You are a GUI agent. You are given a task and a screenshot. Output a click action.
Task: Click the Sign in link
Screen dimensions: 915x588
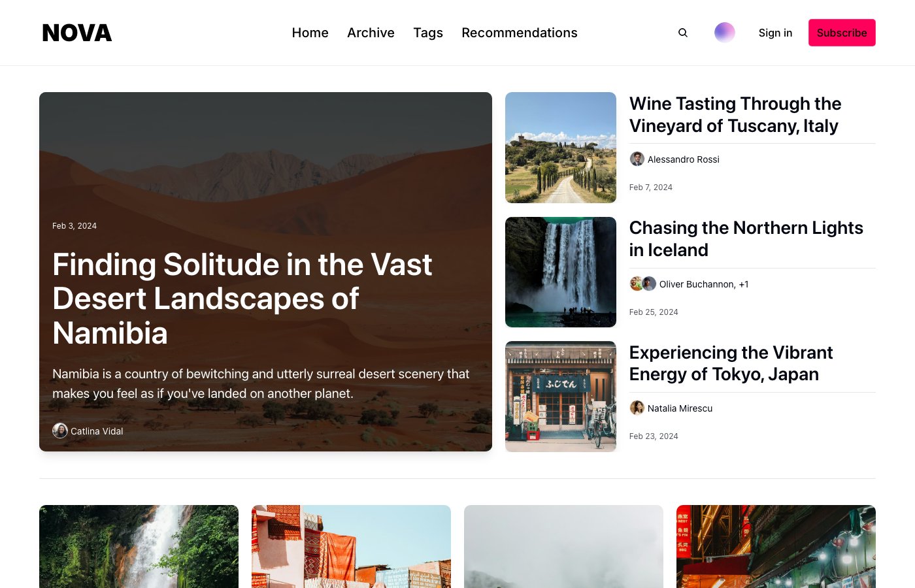pyautogui.click(x=775, y=33)
